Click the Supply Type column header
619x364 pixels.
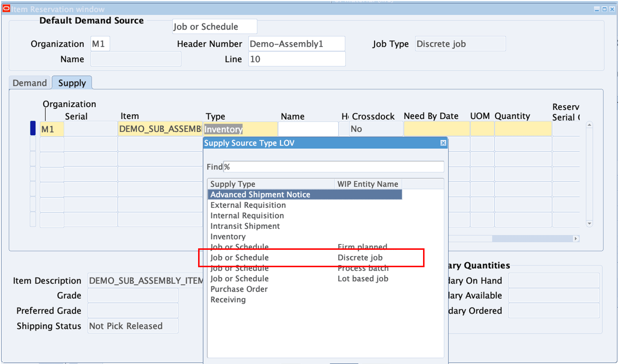tap(233, 184)
